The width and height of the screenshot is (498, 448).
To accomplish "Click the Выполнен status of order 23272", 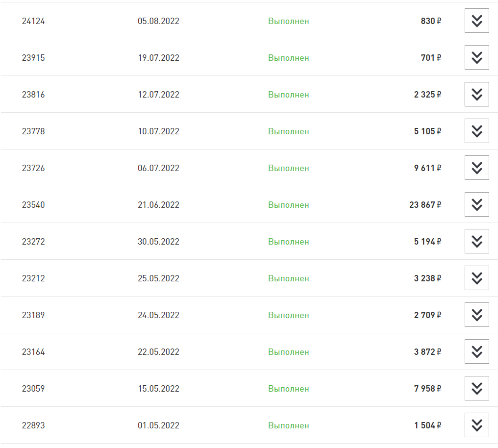I will 288,242.
